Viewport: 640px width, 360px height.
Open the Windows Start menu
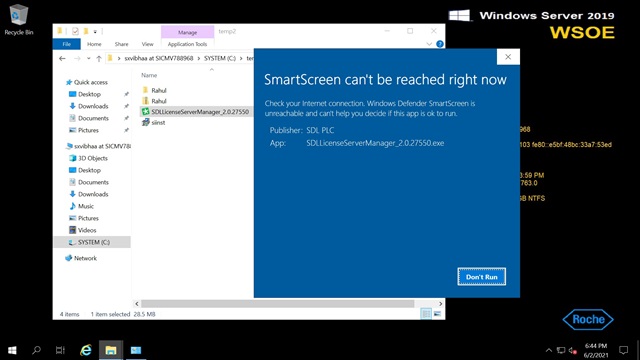tap(12, 350)
